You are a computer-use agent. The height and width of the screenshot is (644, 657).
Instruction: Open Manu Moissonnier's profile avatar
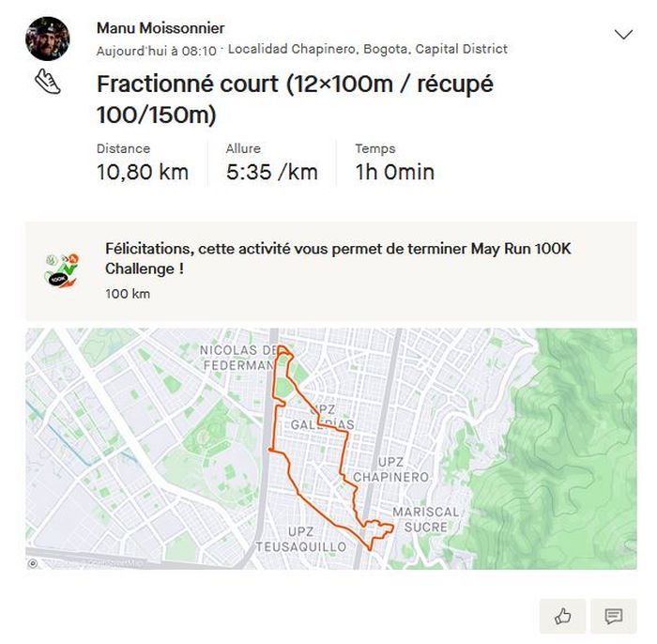(x=47, y=38)
